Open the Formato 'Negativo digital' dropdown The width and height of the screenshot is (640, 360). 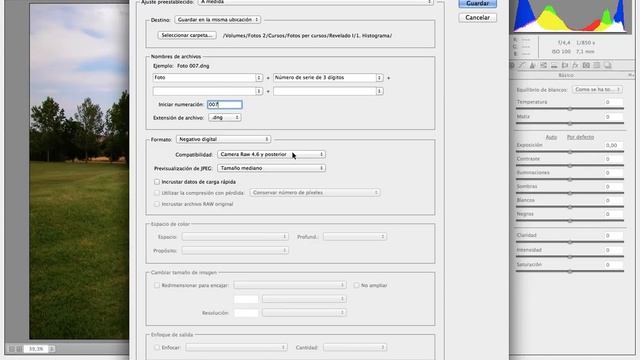coord(223,139)
